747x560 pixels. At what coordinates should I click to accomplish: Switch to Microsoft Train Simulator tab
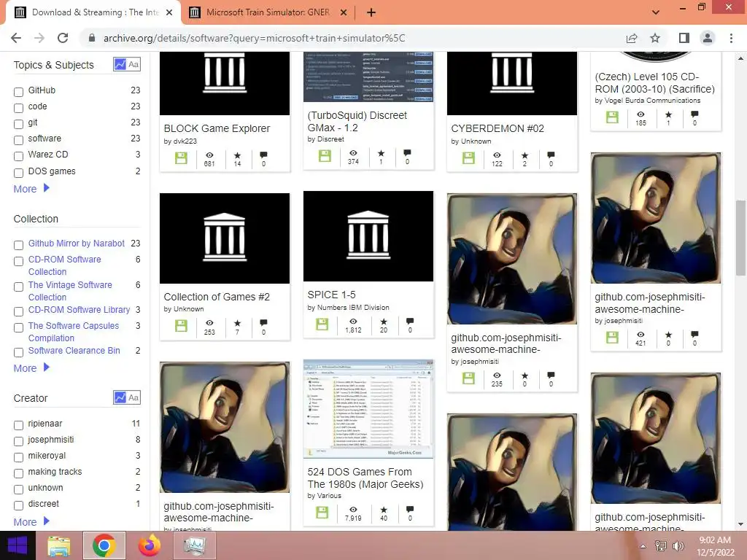pyautogui.click(x=267, y=12)
